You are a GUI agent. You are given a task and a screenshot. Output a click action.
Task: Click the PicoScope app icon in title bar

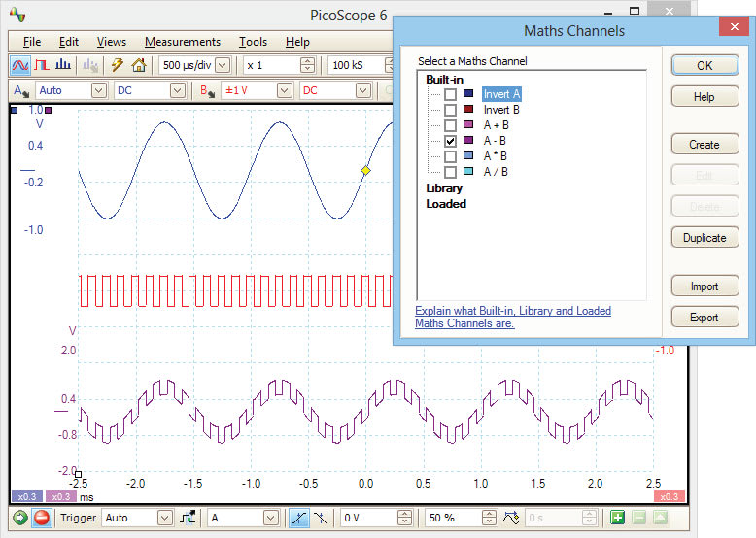point(17,15)
